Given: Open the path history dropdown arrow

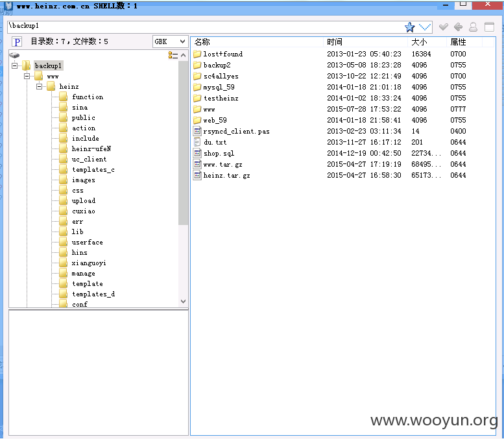Looking at the screenshot, I should click(x=425, y=27).
